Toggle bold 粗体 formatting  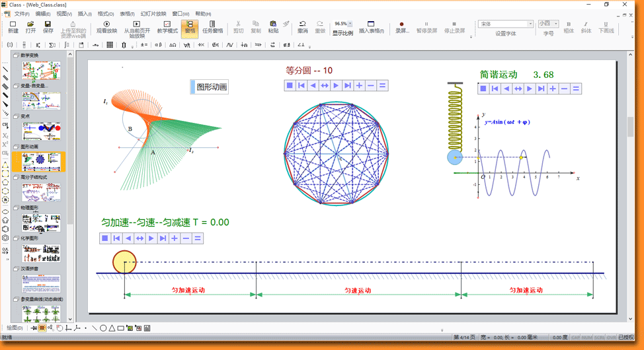[568, 27]
